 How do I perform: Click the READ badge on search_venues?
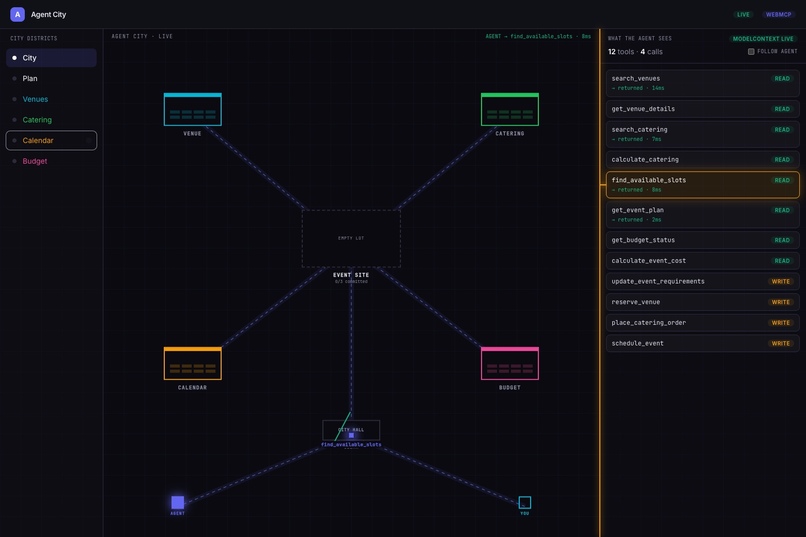(x=782, y=79)
